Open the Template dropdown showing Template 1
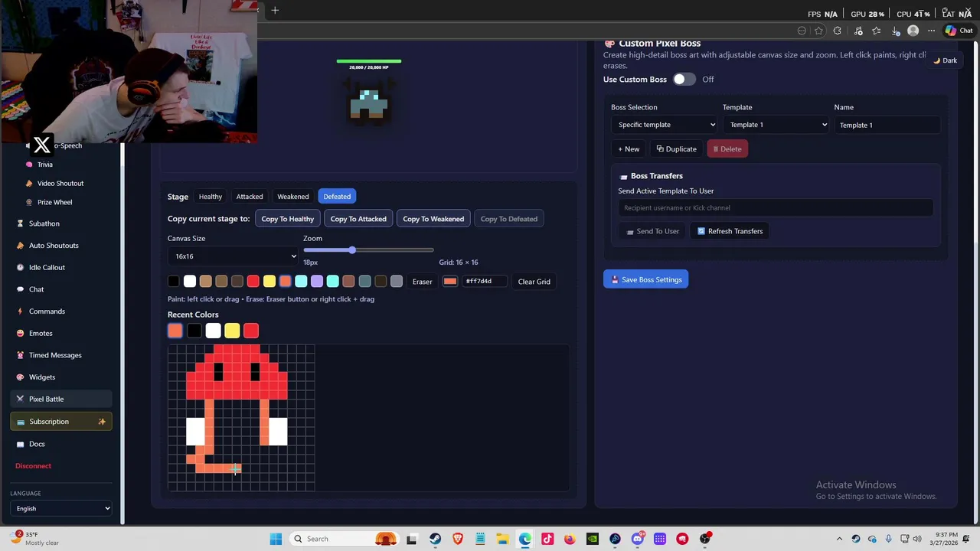 [776, 125]
